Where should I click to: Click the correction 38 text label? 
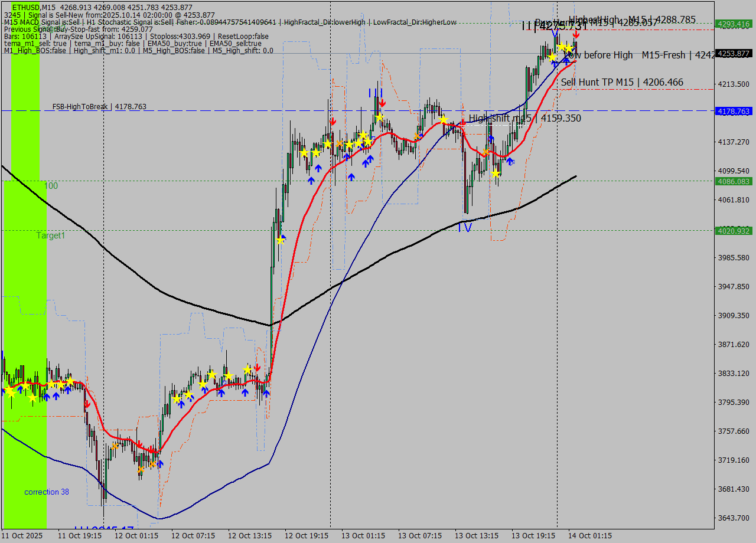pos(47,492)
